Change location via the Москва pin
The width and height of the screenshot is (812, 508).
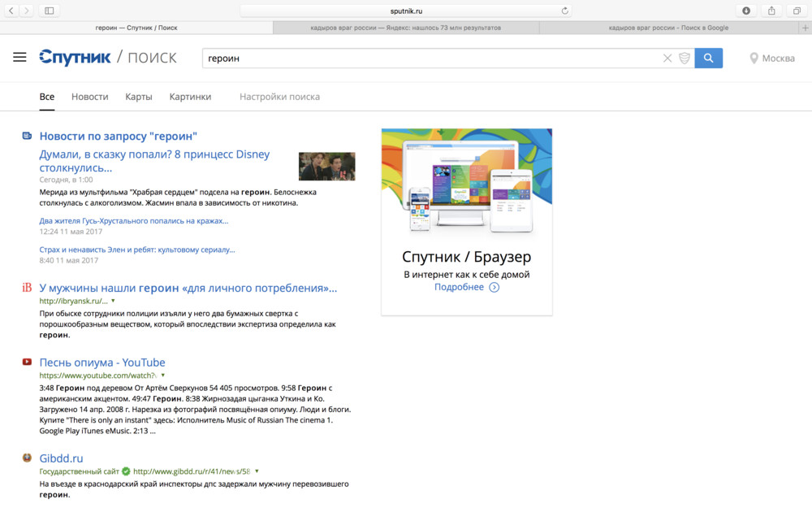coord(772,59)
